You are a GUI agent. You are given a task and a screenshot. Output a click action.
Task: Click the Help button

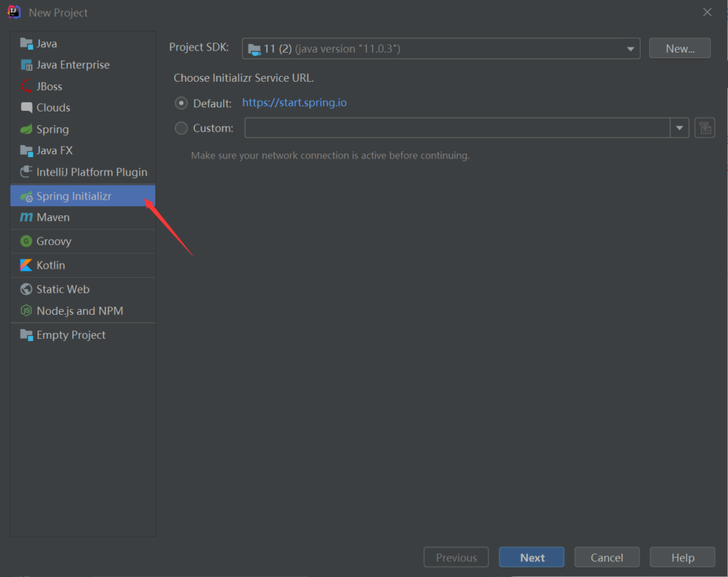pos(682,557)
